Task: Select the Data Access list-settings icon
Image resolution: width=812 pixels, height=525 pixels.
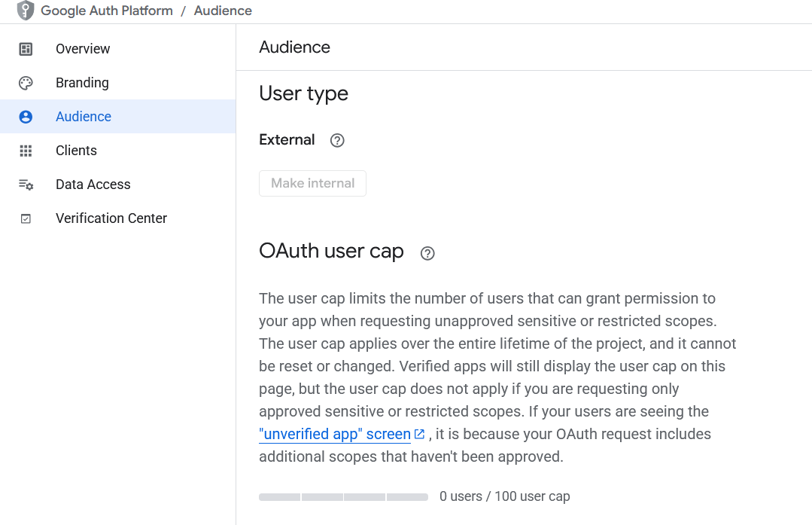Action: [26, 185]
